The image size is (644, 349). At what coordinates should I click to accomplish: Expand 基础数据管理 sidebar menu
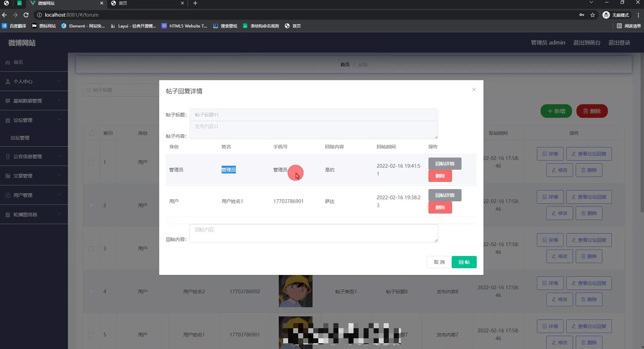click(34, 101)
